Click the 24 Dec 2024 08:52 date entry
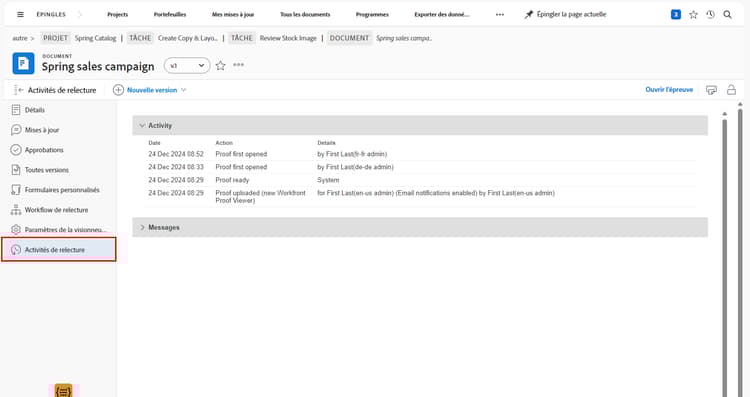The height and width of the screenshot is (397, 750). [176, 154]
